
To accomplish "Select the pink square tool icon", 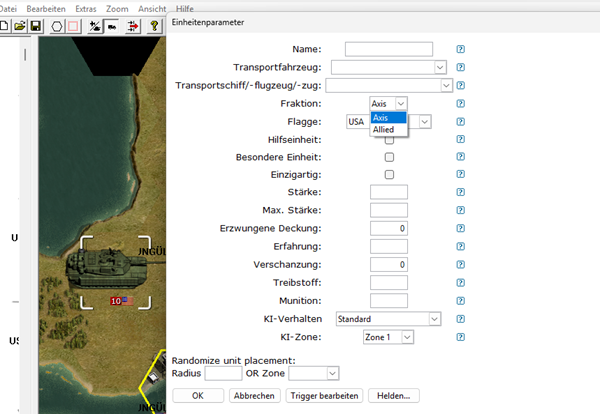I will click(x=73, y=26).
